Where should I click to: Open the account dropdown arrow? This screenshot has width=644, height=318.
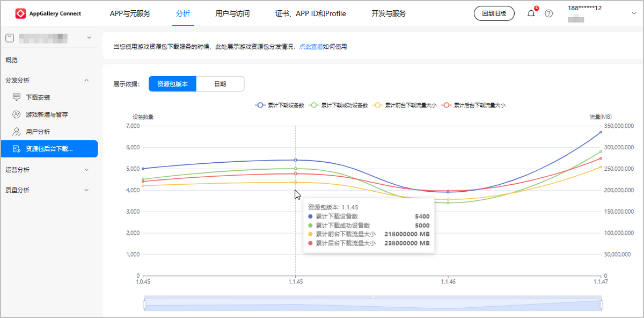click(633, 13)
